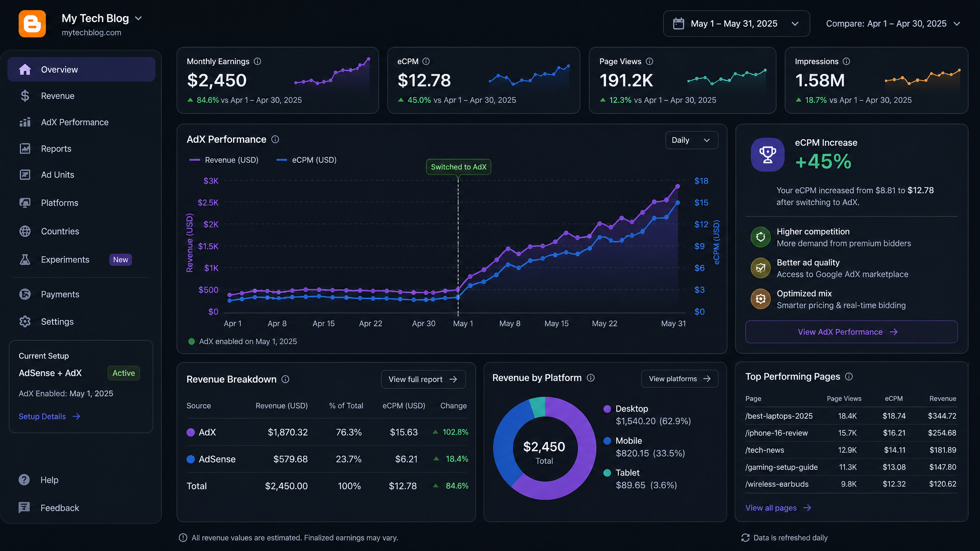Click the info icon next to Revenue by Platform
The width and height of the screenshot is (980, 551).
pyautogui.click(x=591, y=378)
